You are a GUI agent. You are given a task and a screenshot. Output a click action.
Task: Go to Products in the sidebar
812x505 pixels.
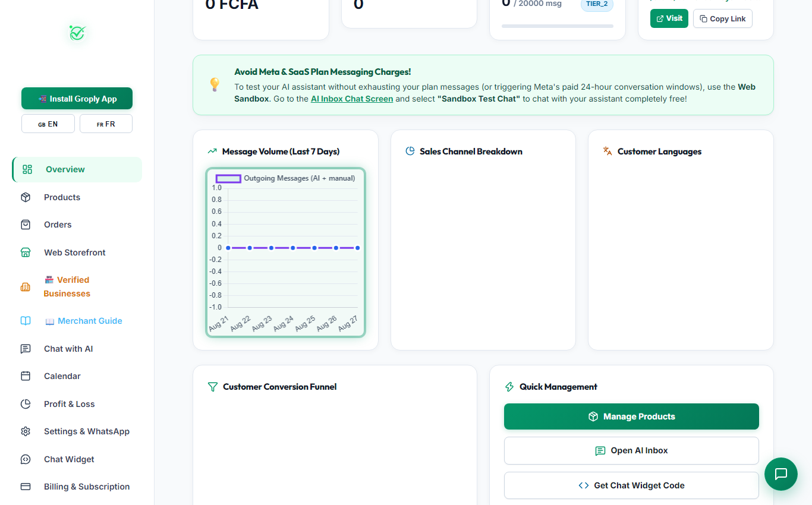click(77, 197)
